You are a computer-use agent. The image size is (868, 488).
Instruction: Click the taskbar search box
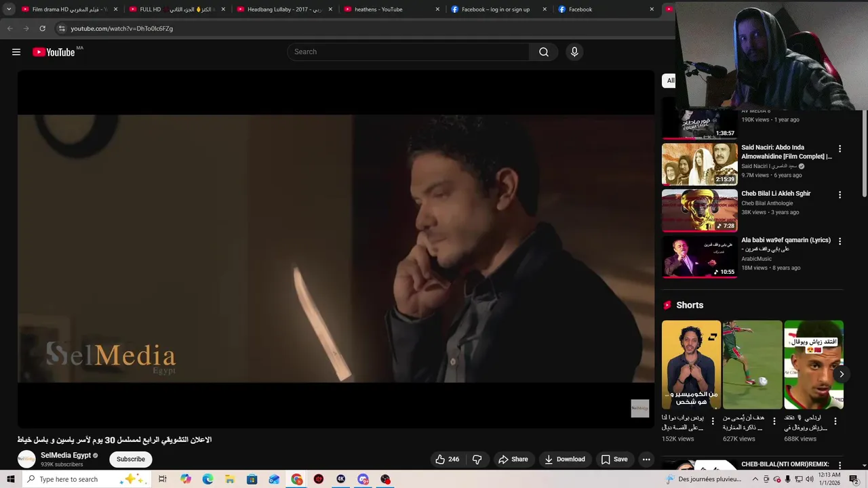click(87, 479)
